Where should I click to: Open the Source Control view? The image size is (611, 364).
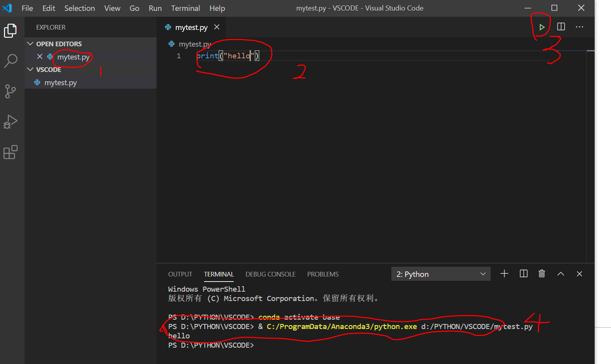11,91
